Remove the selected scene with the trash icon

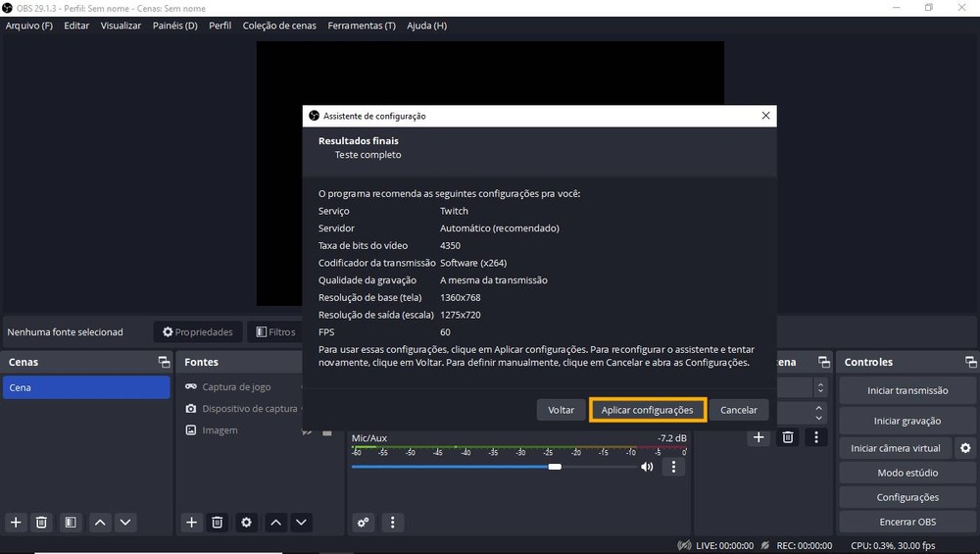click(x=41, y=522)
